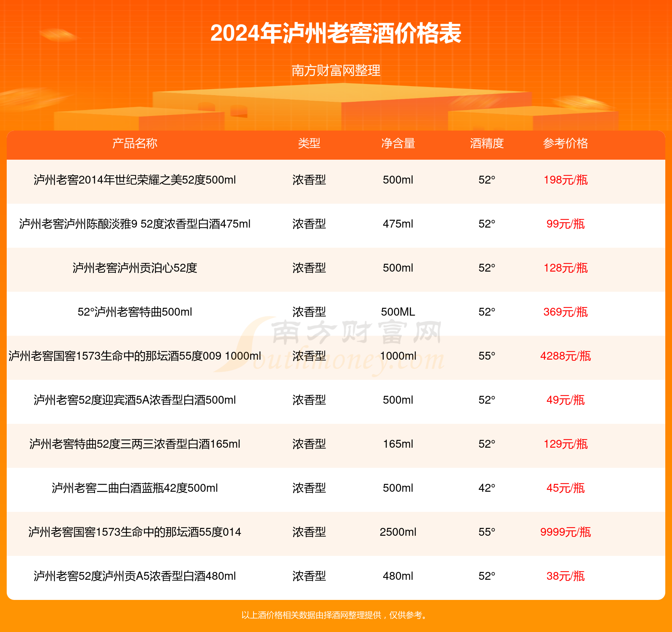Click 55° in the 55度014 row
The height and width of the screenshot is (632, 672).
(487, 532)
